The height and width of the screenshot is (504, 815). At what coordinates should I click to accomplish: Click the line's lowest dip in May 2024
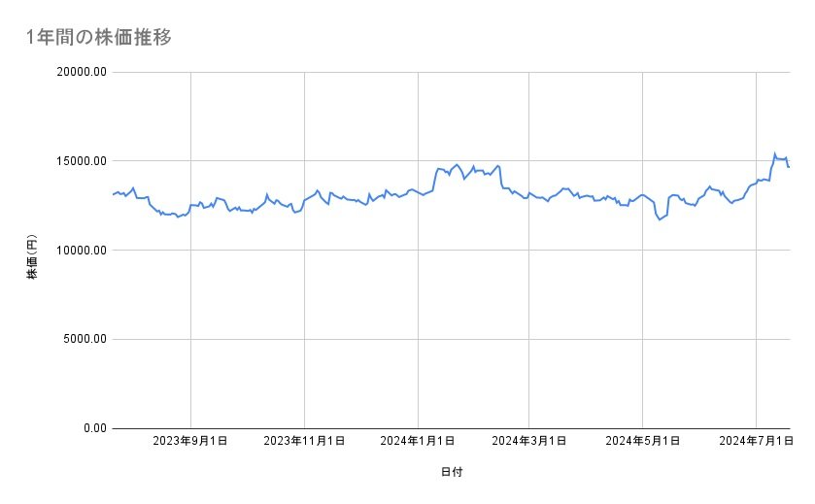(x=660, y=219)
